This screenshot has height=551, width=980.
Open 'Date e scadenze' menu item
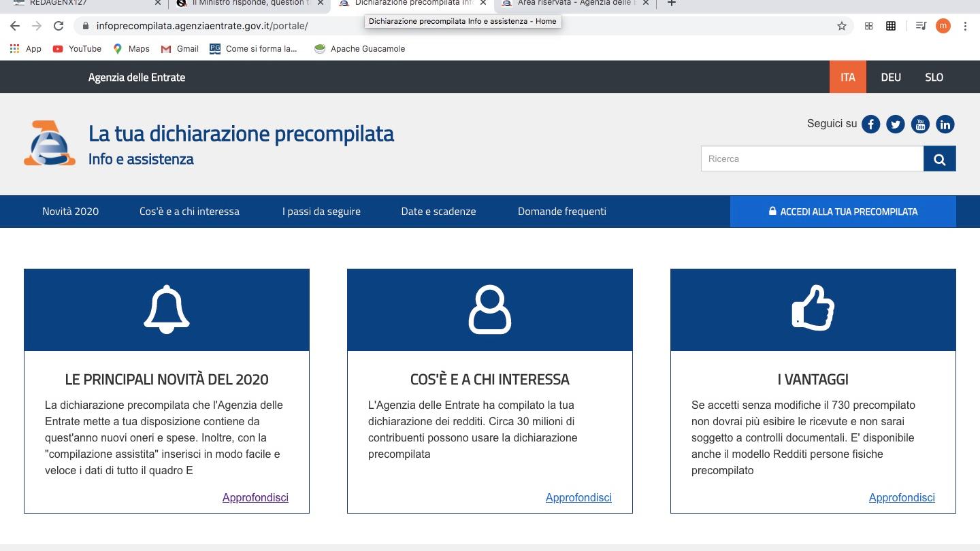438,211
